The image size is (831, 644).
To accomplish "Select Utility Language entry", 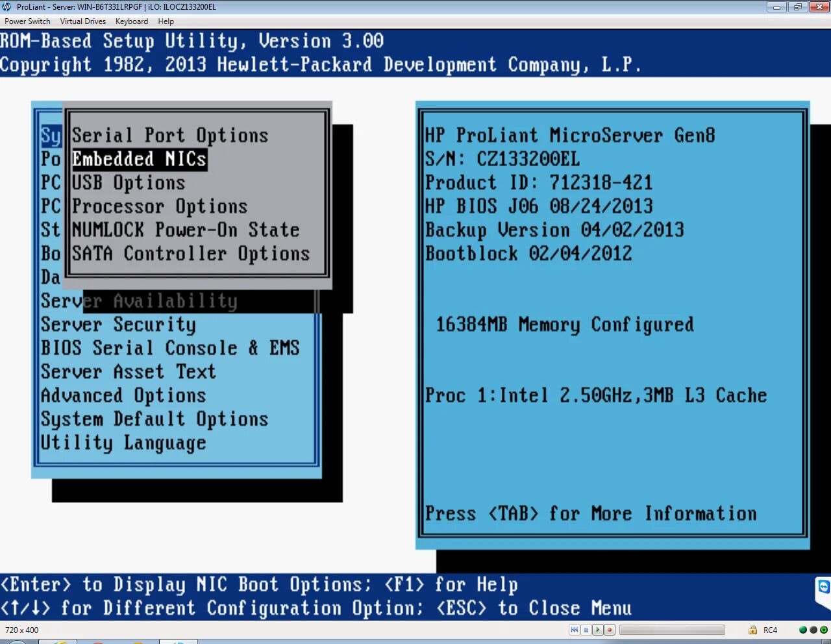I will pyautogui.click(x=123, y=443).
